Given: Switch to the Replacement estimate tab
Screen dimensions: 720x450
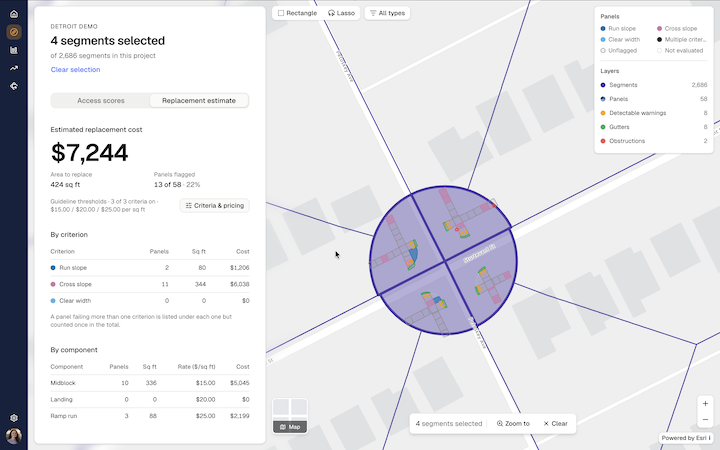Looking at the screenshot, I should [x=199, y=101].
